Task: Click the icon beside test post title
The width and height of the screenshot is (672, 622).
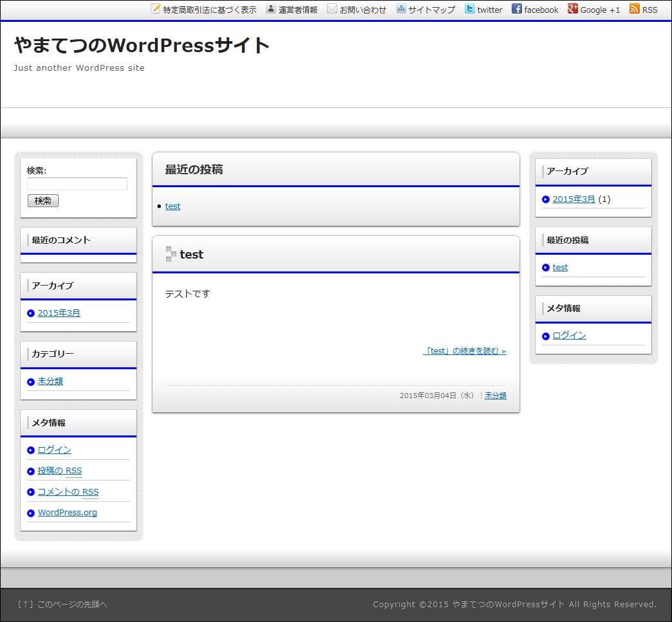Action: coord(171,254)
